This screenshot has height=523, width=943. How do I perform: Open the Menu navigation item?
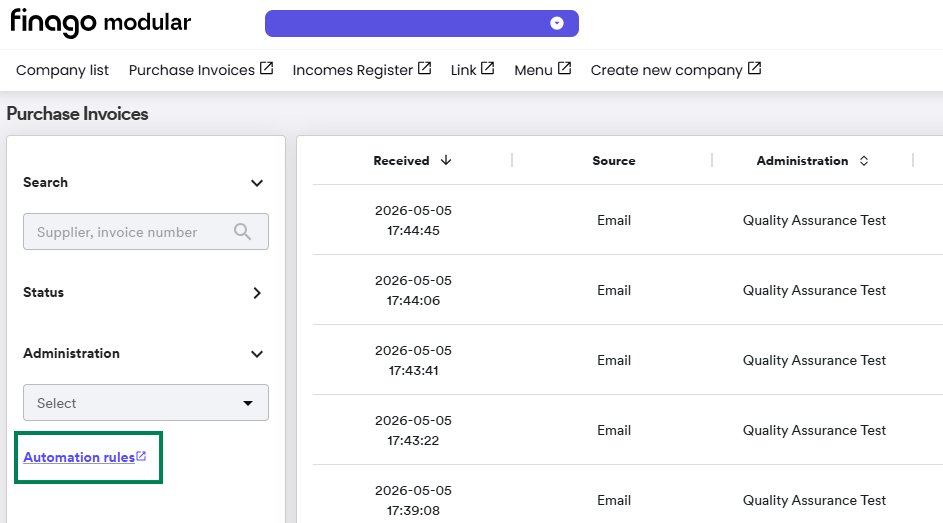click(533, 70)
